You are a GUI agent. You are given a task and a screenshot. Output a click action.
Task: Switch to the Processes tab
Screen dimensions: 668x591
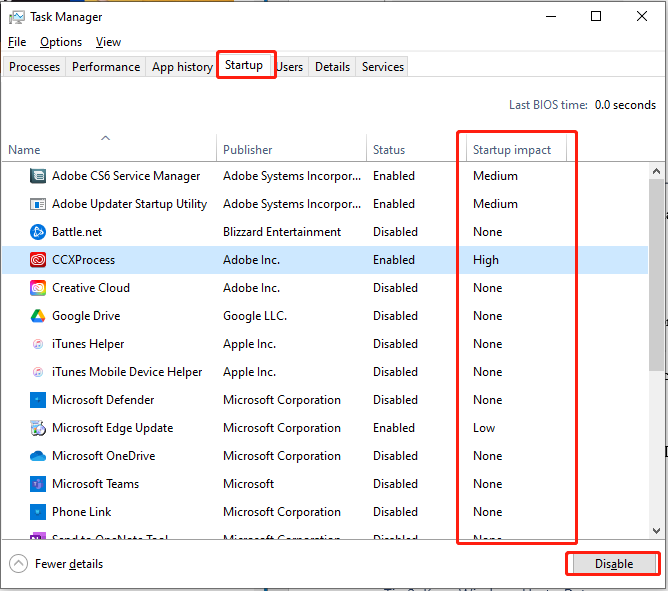click(x=35, y=67)
